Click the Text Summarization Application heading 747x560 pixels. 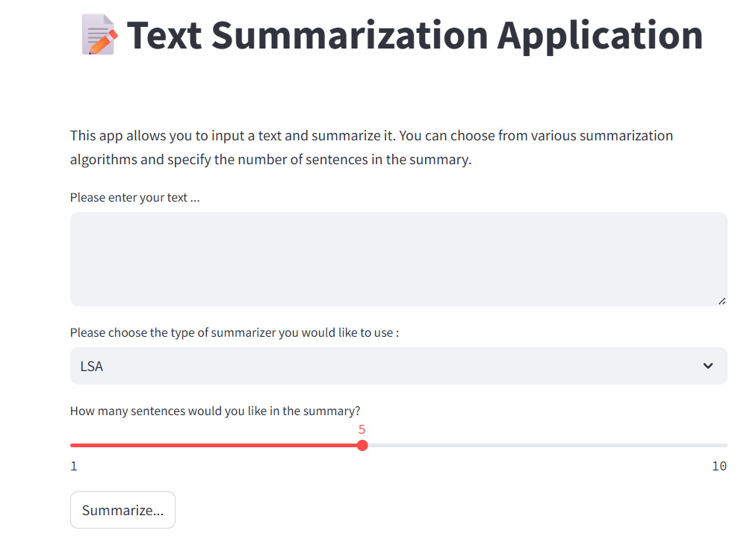tap(392, 35)
